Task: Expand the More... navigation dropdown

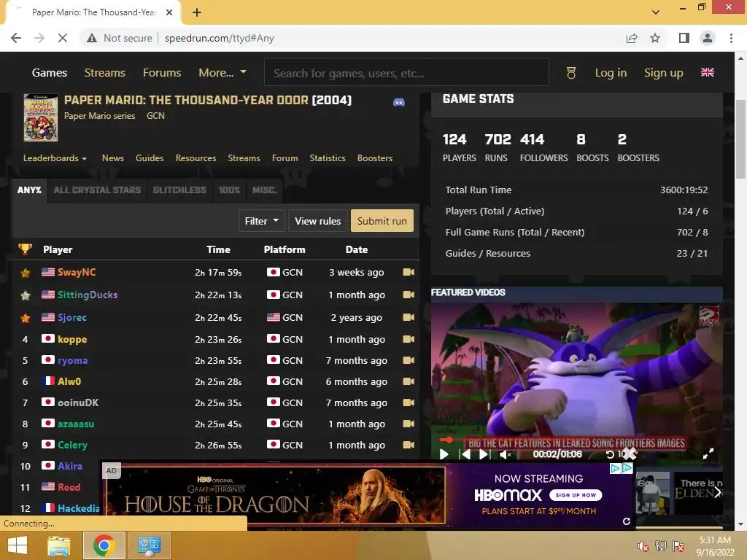Action: click(x=222, y=73)
